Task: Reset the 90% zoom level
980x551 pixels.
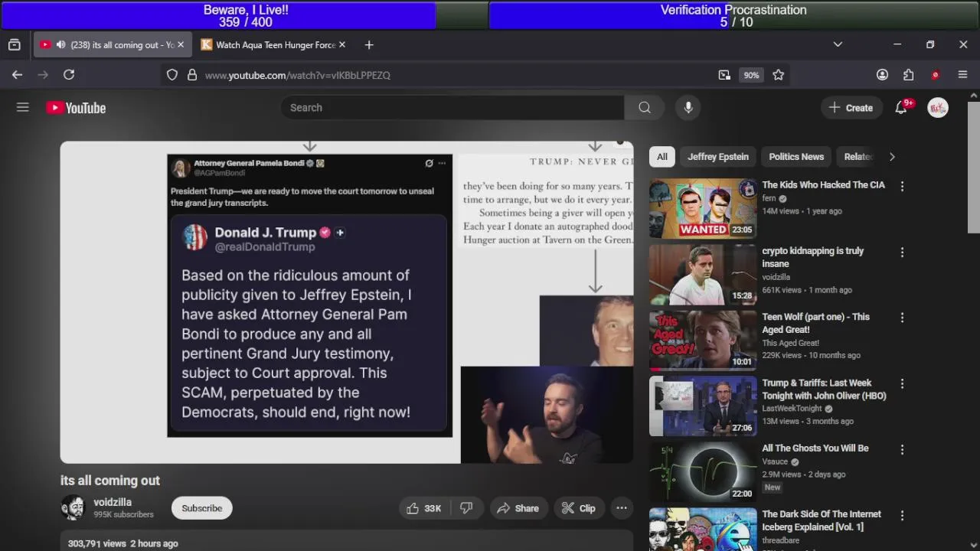Action: pos(751,75)
